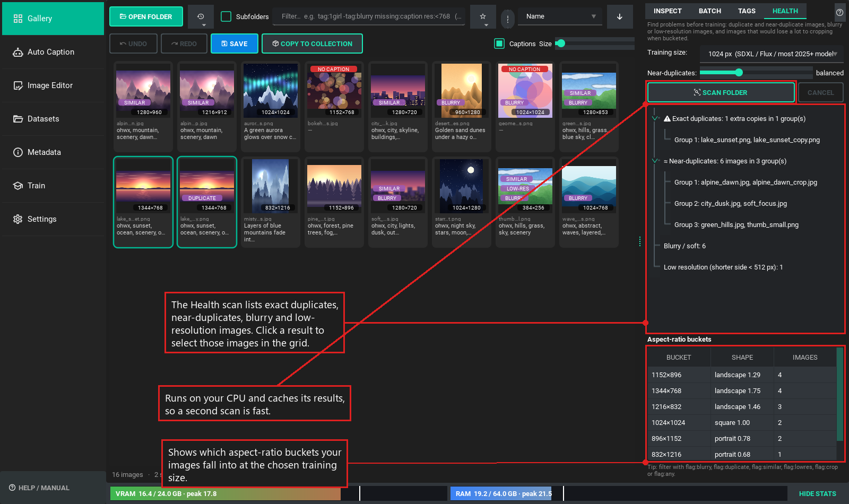Reverse sort direction with arrow button

pos(620,16)
